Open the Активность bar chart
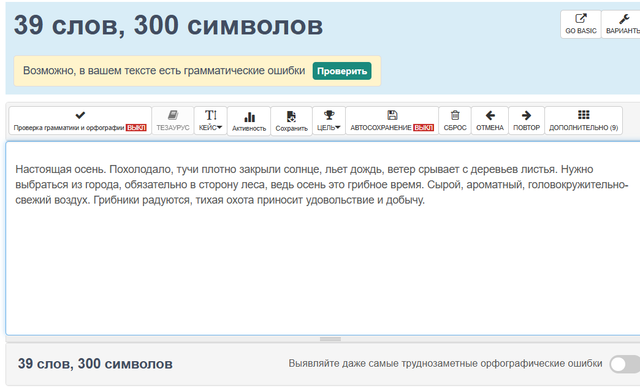 tap(249, 121)
